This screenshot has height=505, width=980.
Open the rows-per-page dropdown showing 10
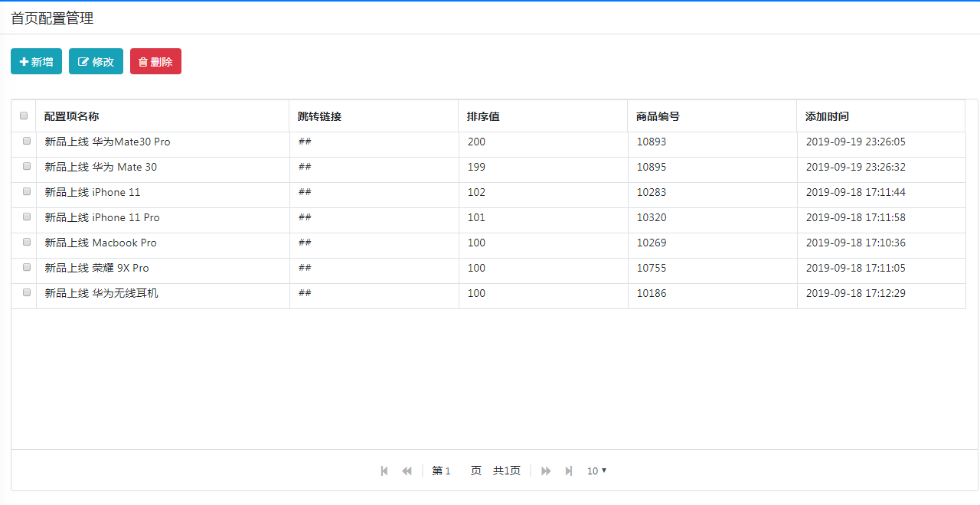point(597,471)
